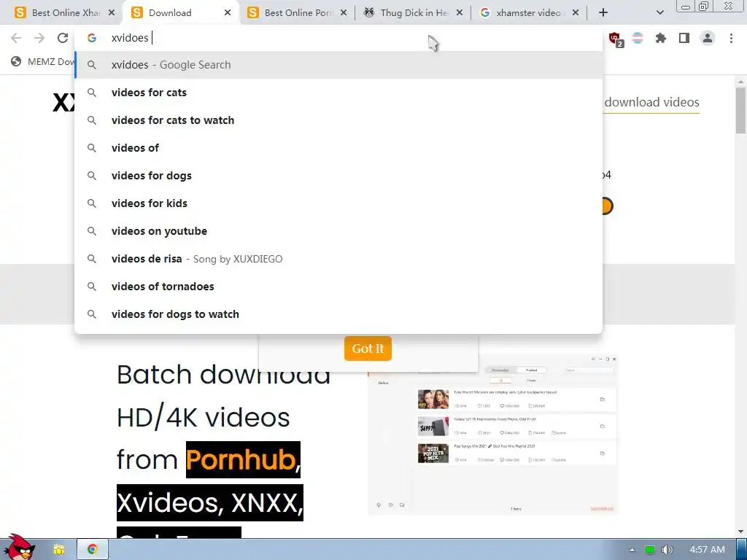747x560 pixels.
Task: Open the pinned yellow taskbar icon beside Chrome
Action: [x=59, y=550]
